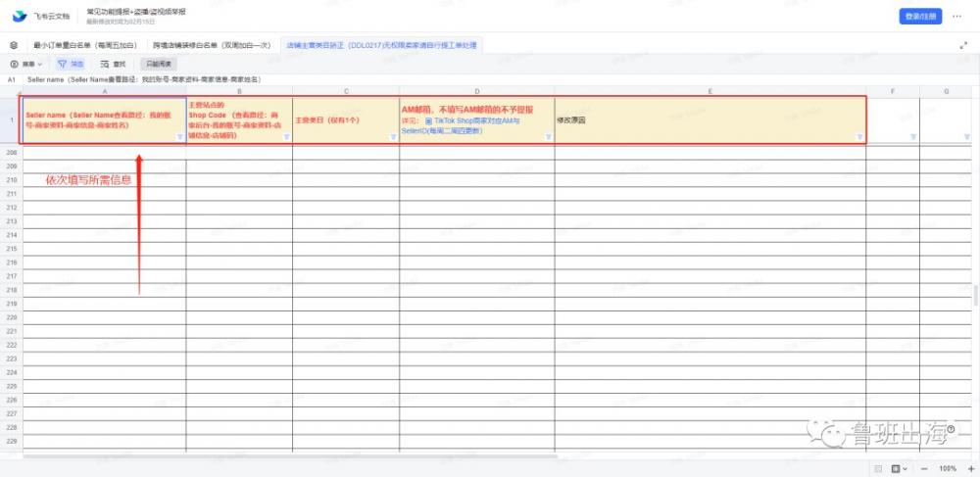Select row 208 header
The image size is (980, 477).
(11, 153)
